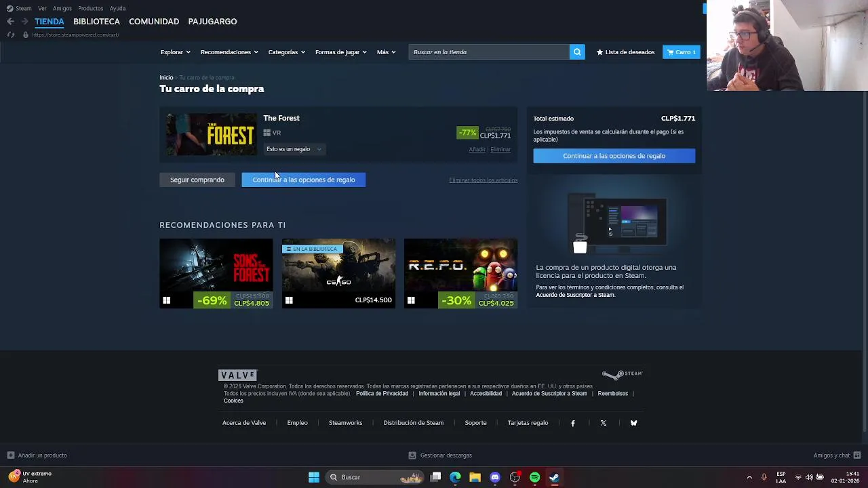Open Reembolsos footer link
Image resolution: width=868 pixels, height=488 pixels.
[x=612, y=394]
